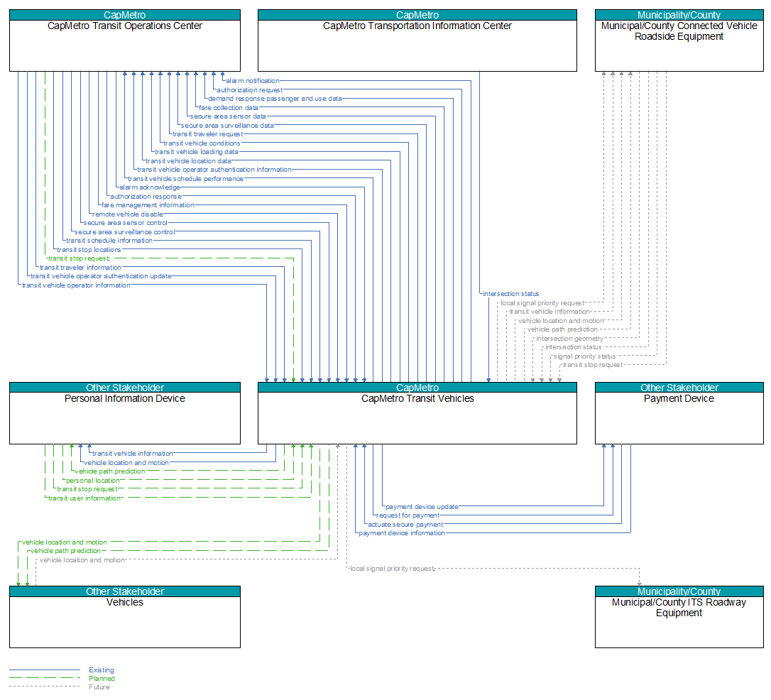Select the Municipal/County Connected Vehicle Roadside Equipment box
771x700 pixels.
click(x=679, y=40)
